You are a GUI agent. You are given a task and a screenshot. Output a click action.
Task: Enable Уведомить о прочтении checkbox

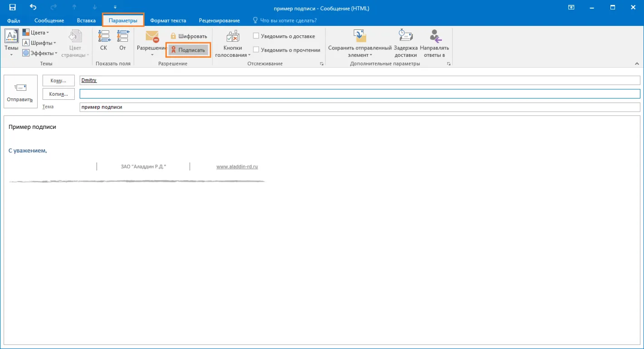pos(256,50)
